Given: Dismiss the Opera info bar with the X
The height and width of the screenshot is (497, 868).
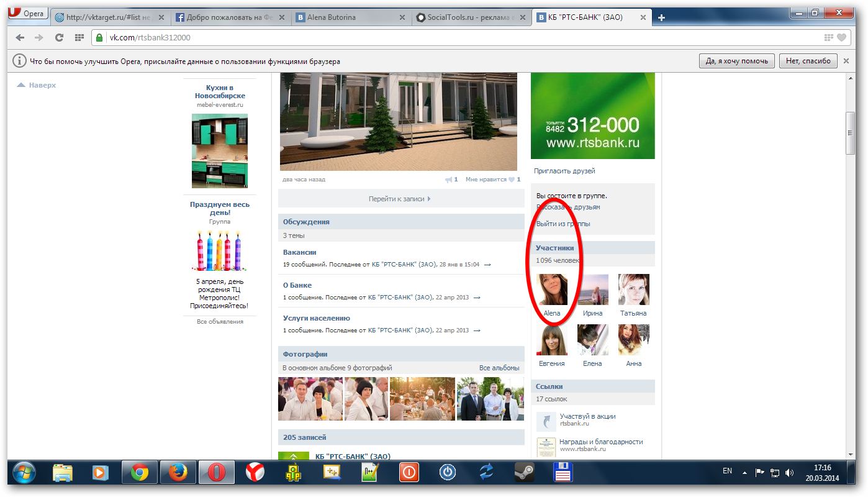Looking at the screenshot, I should click(846, 61).
